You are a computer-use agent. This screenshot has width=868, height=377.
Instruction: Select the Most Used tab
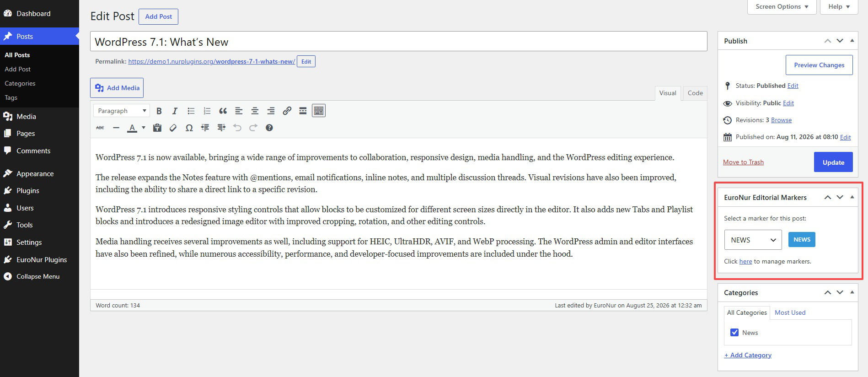click(x=790, y=312)
